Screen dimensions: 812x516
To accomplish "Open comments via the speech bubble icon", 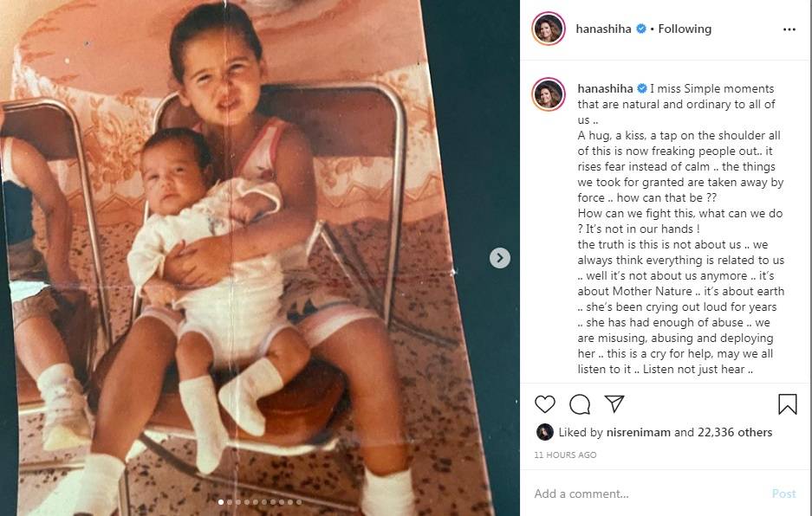I will [580, 404].
